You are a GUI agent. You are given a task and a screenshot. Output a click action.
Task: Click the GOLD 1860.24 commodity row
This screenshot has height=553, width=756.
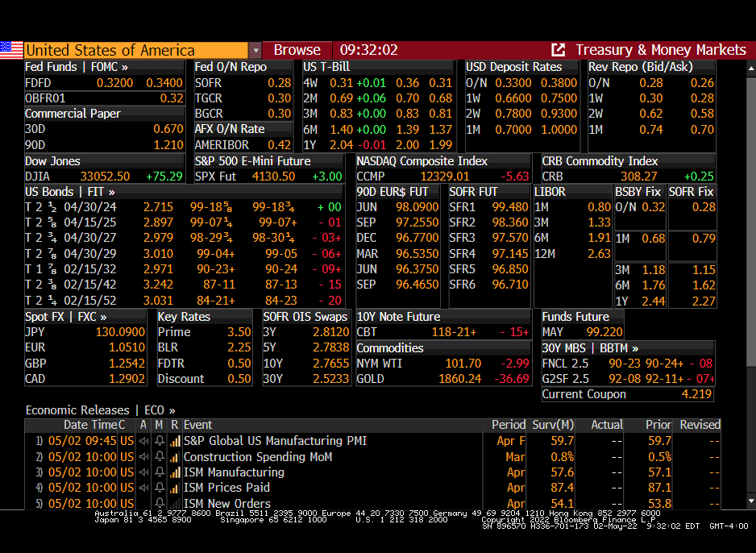pyautogui.click(x=442, y=379)
